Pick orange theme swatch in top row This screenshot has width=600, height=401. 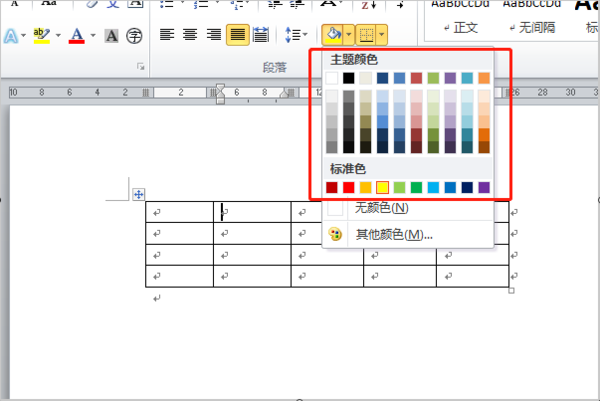click(484, 78)
